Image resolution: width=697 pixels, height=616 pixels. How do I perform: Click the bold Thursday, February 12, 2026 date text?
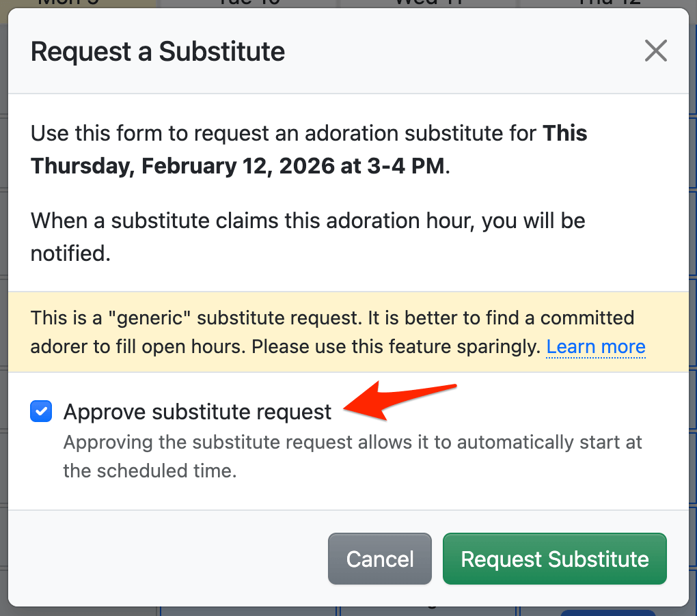pyautogui.click(x=237, y=166)
